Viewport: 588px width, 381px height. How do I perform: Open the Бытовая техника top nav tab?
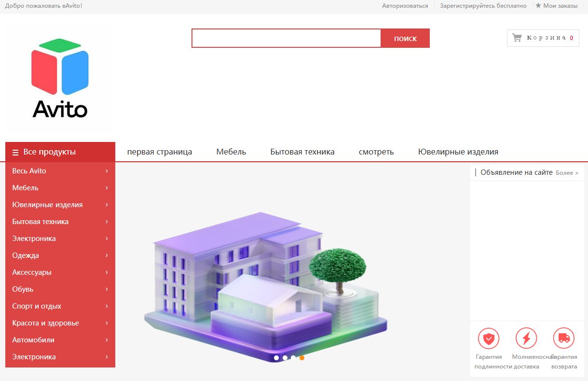point(302,152)
